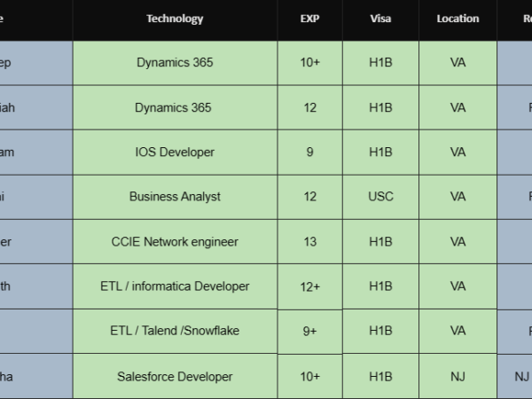Click the Technology column header
This screenshot has height=399, width=532.
(175, 19)
